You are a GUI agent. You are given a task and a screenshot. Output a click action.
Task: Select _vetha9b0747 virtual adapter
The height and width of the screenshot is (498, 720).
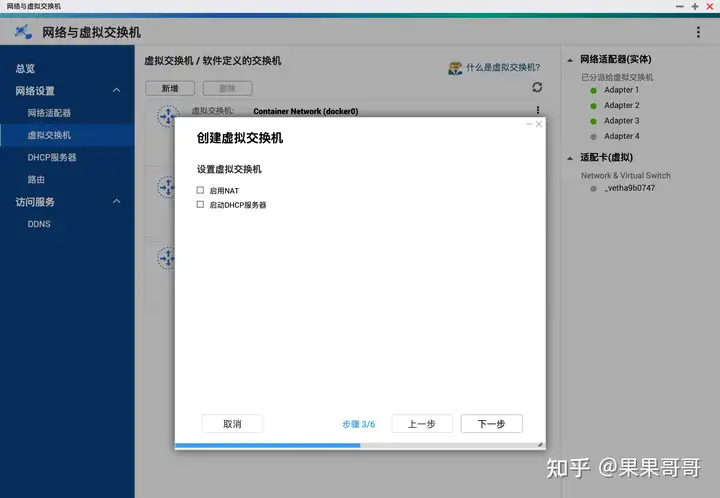[630, 188]
